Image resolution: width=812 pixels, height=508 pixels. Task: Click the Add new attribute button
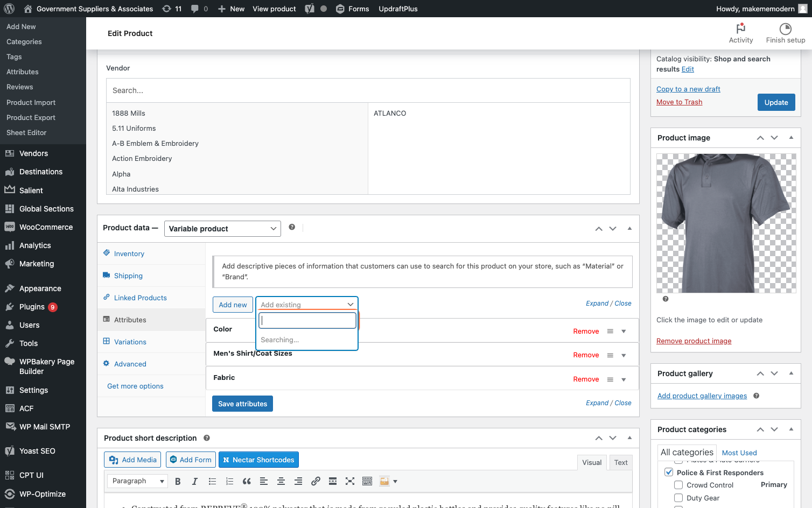tap(233, 305)
